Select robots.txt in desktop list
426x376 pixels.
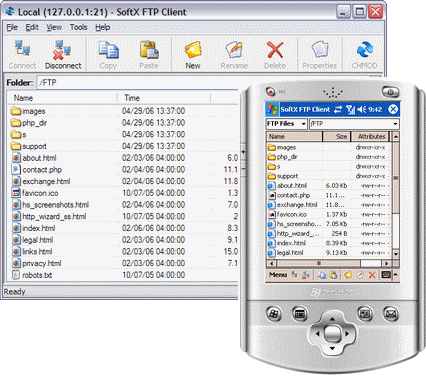coord(32,275)
